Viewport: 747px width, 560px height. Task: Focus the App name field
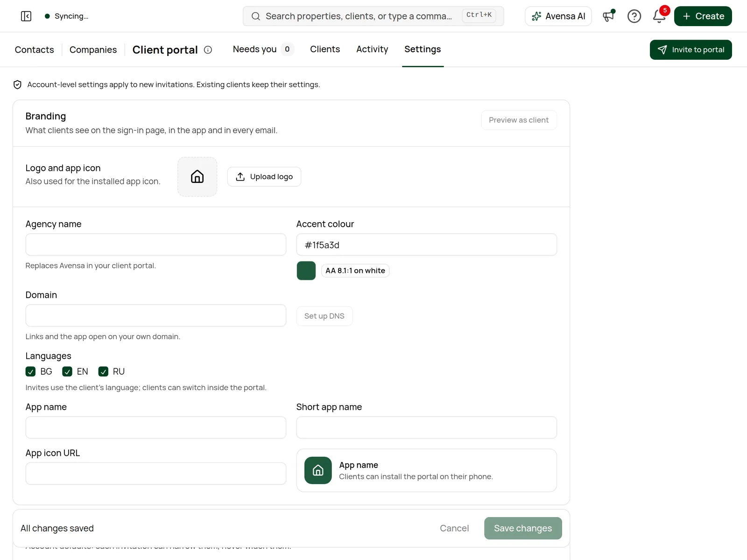[156, 428]
